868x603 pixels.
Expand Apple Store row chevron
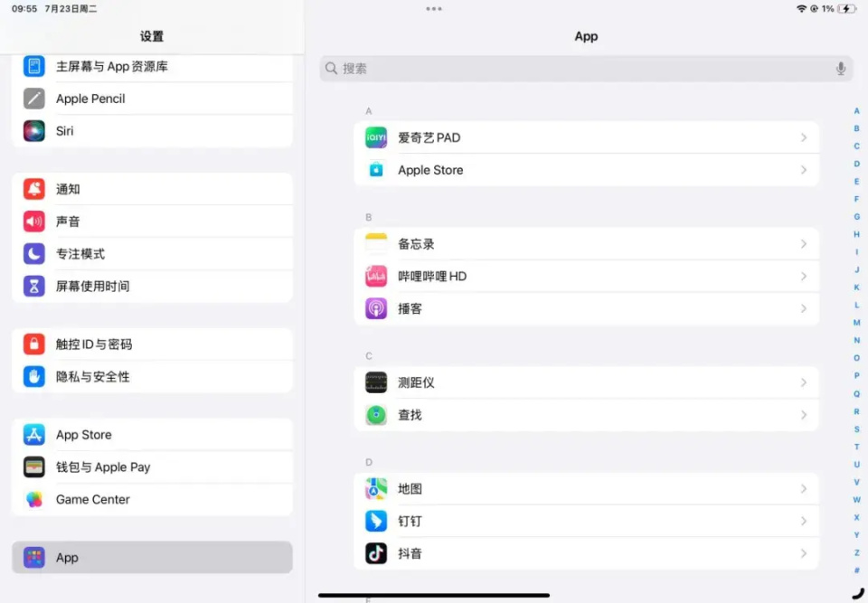pyautogui.click(x=804, y=170)
